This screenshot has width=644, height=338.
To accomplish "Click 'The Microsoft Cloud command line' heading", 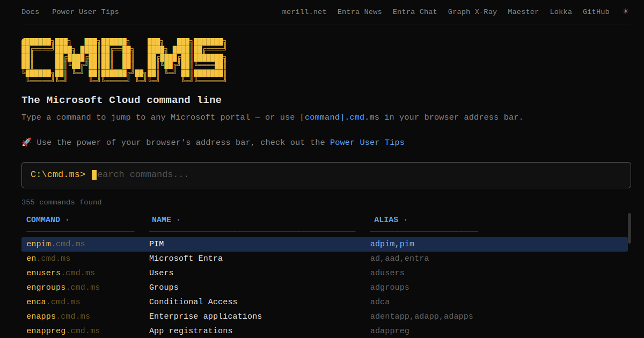I will (x=121, y=100).
